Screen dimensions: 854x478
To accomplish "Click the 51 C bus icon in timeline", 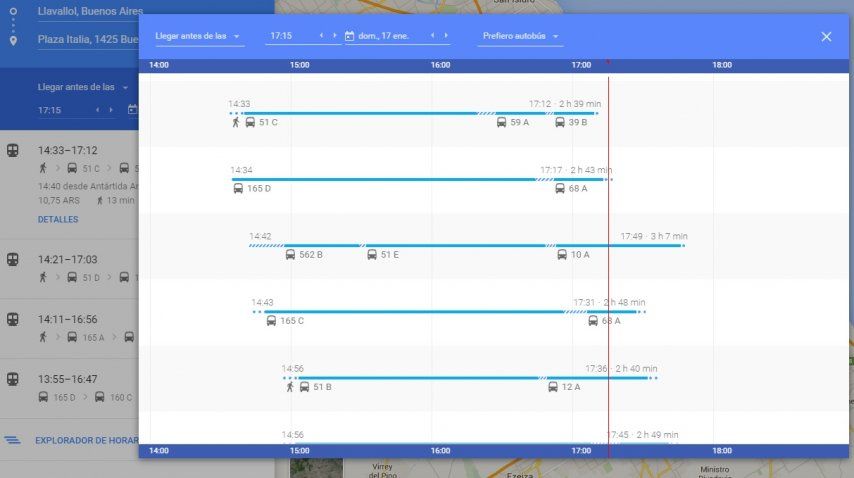I will [250, 122].
